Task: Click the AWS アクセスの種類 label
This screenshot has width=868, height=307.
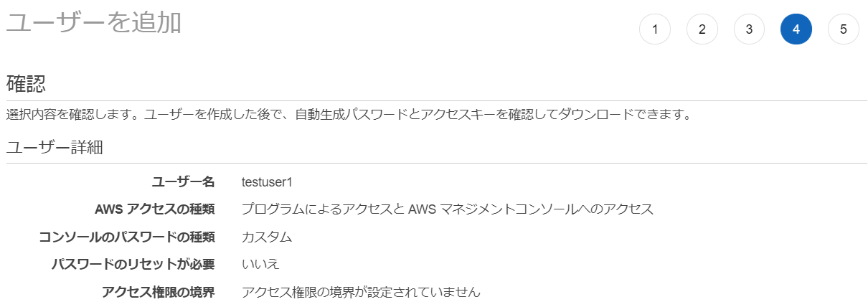Action: point(154,209)
